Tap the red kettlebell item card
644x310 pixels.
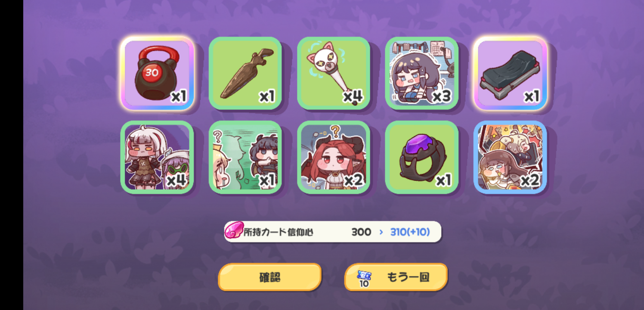(x=157, y=73)
